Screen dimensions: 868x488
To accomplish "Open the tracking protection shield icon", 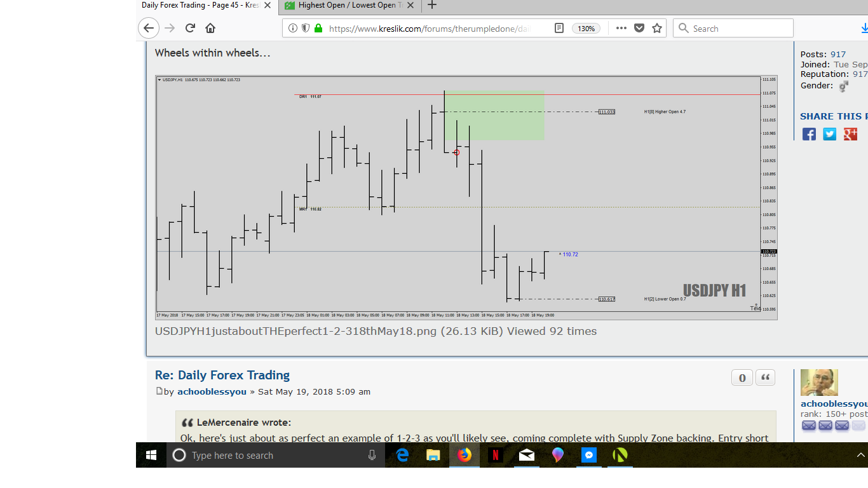I will tap(306, 28).
